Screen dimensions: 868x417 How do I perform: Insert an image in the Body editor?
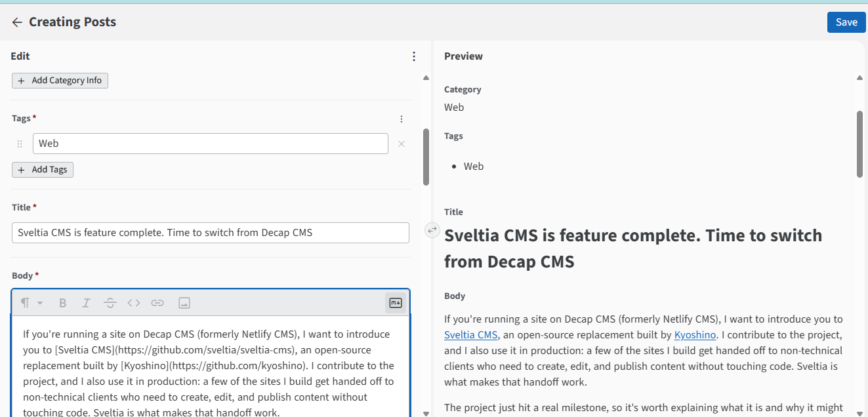point(184,303)
